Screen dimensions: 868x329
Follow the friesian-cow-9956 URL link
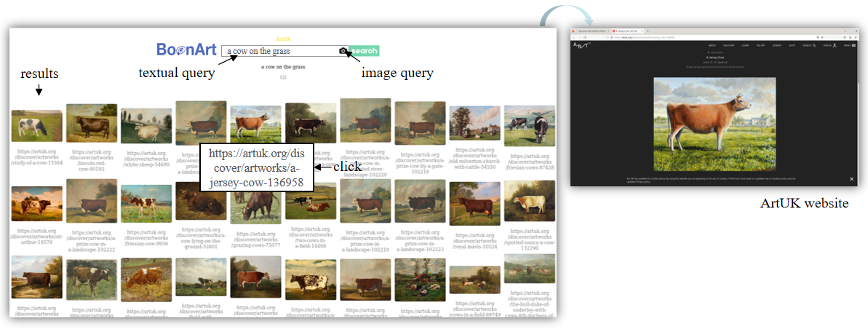[146, 237]
